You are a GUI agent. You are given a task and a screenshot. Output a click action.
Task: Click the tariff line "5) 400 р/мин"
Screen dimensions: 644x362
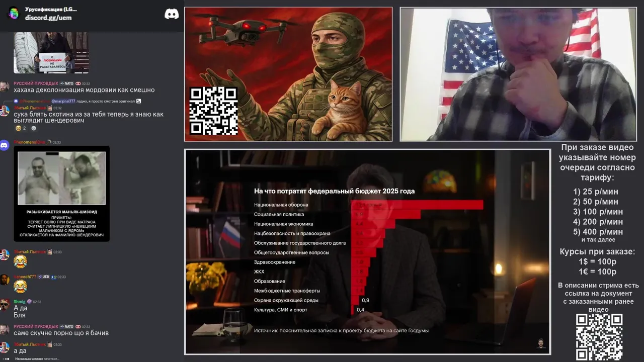[x=598, y=232]
